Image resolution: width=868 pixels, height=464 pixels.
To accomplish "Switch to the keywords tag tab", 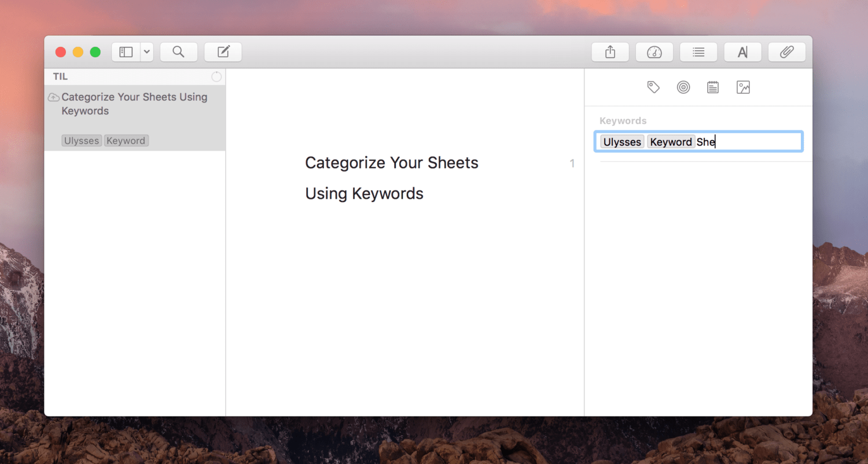I will (653, 87).
